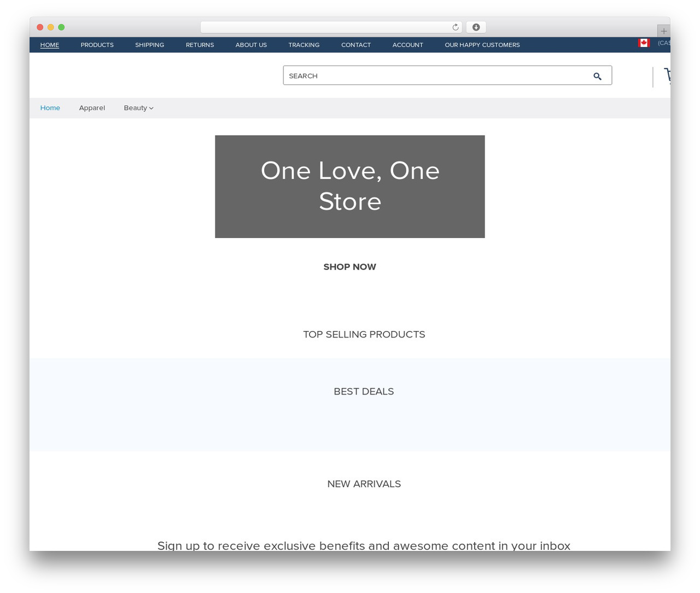This screenshot has width=700, height=593.
Task: Click the SHOP NOW link
Action: [350, 267]
